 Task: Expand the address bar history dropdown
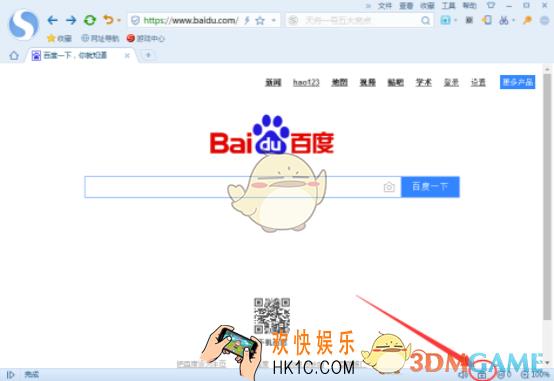[273, 20]
